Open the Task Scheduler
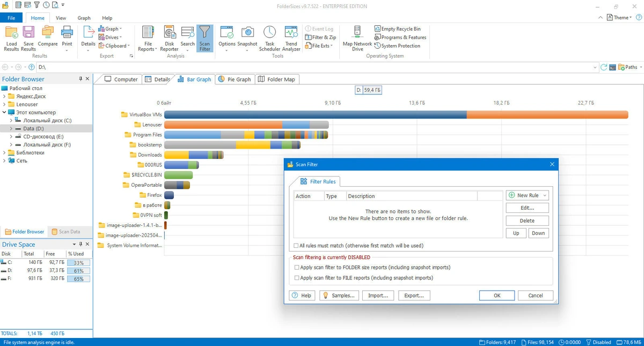Image resolution: width=644 pixels, height=346 pixels. [269, 38]
